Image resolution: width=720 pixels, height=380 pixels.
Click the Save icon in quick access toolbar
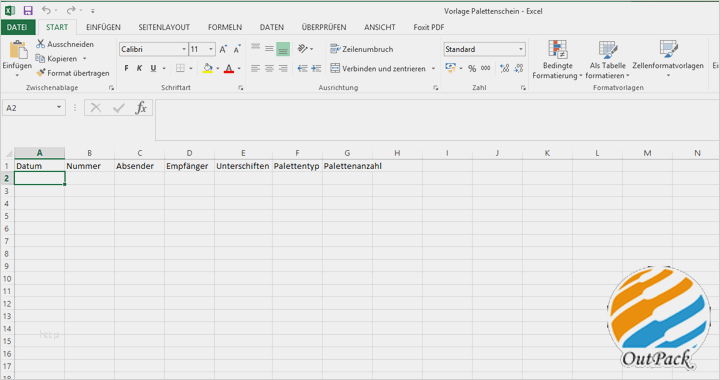tap(28, 10)
